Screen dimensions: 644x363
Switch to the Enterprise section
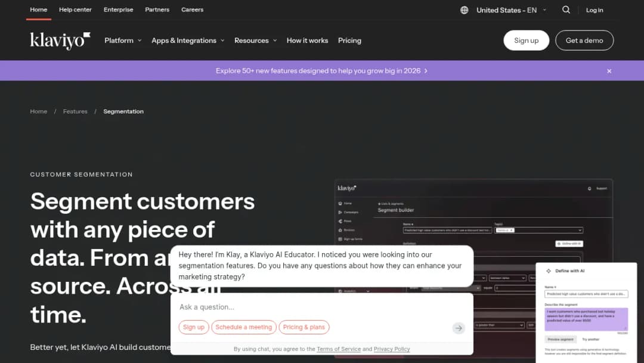pyautogui.click(x=118, y=10)
